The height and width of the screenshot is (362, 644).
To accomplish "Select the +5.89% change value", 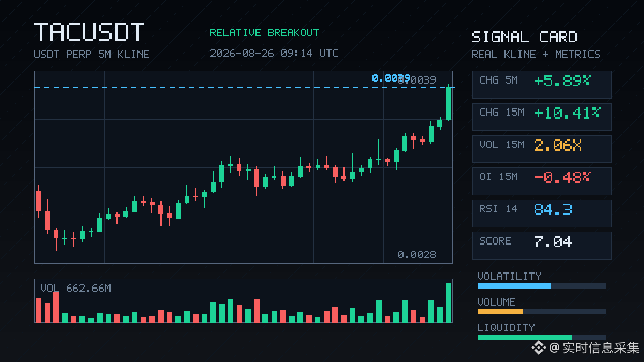I will [562, 80].
